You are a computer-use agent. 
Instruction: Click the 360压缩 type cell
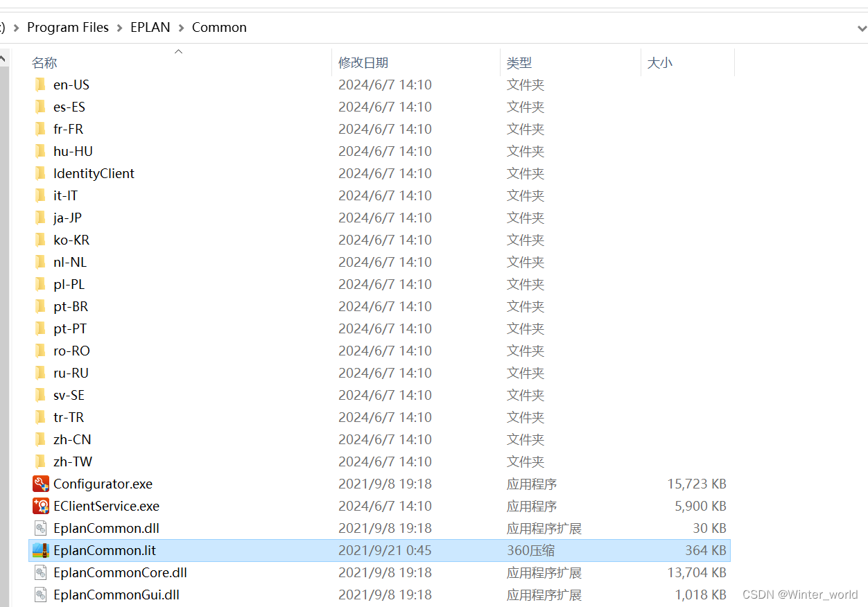point(530,550)
